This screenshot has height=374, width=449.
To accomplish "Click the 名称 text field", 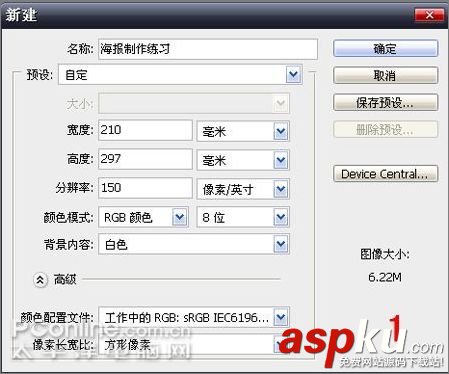I will click(x=208, y=49).
